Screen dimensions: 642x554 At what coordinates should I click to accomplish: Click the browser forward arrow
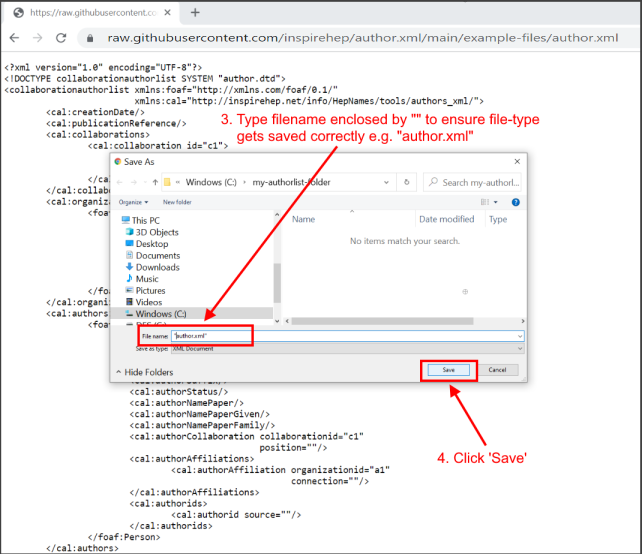coord(38,38)
